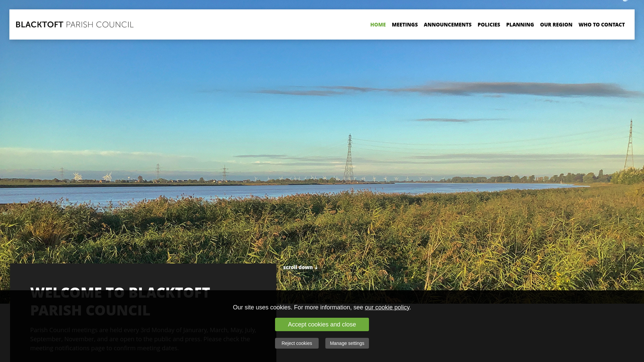Accept cookies and close the banner
The width and height of the screenshot is (644, 362).
point(322,324)
